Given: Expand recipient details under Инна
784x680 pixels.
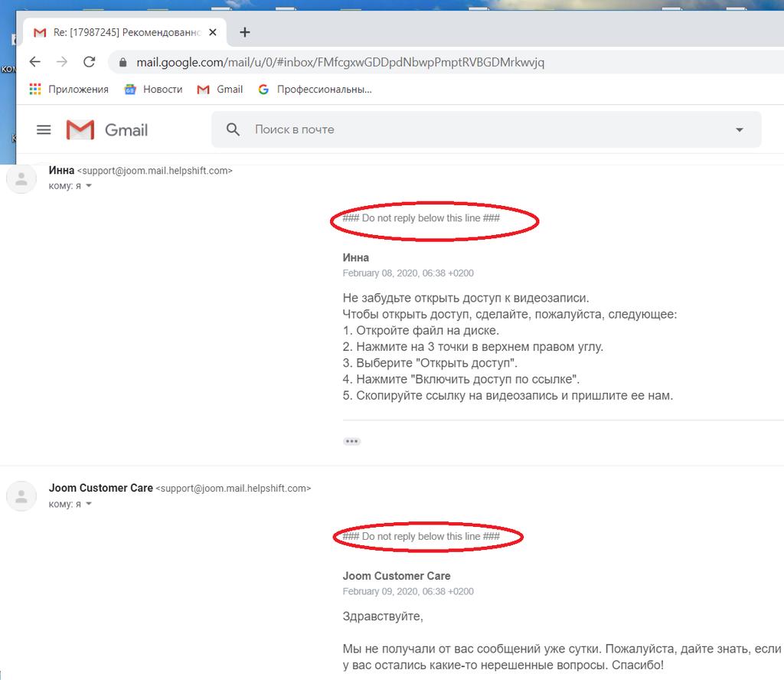Looking at the screenshot, I should pos(89,186).
